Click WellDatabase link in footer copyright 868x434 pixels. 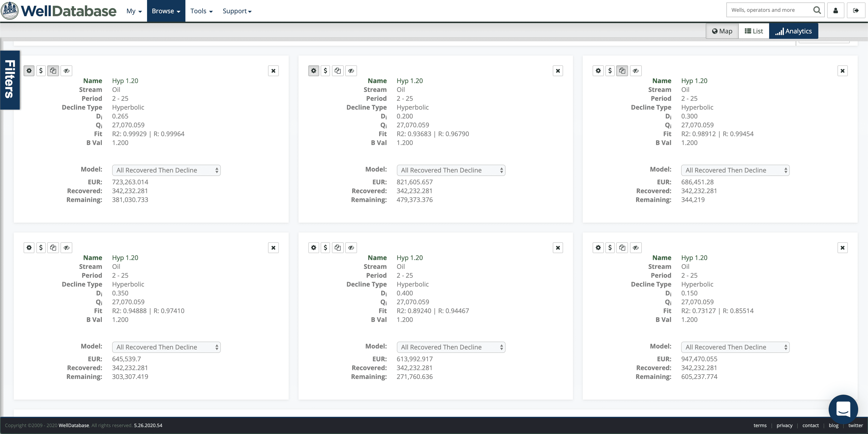click(x=74, y=426)
